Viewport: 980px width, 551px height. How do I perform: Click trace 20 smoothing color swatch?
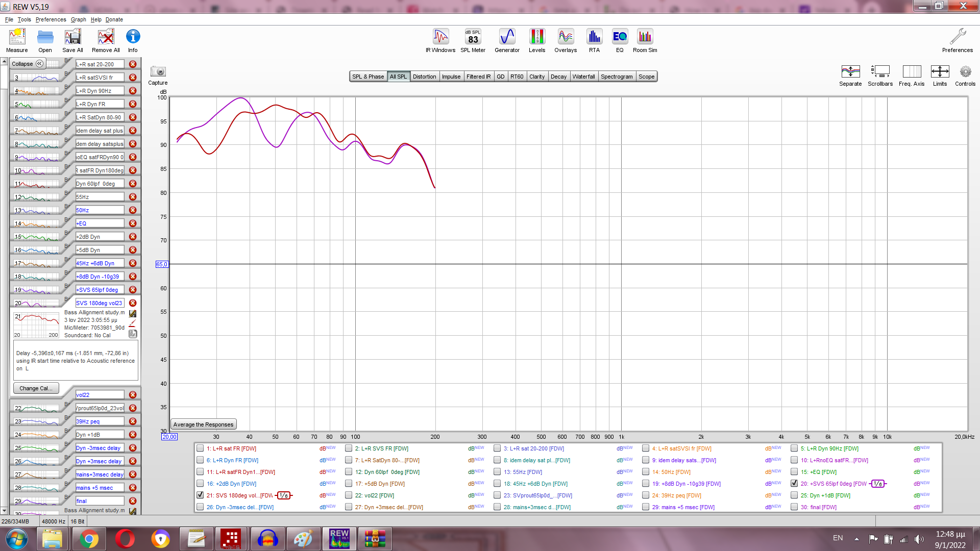(877, 484)
